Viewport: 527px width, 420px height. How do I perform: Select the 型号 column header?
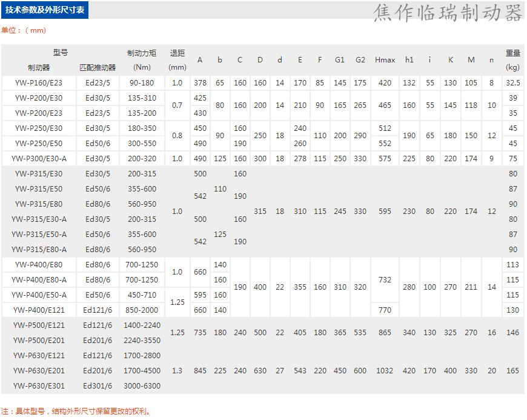click(60, 53)
